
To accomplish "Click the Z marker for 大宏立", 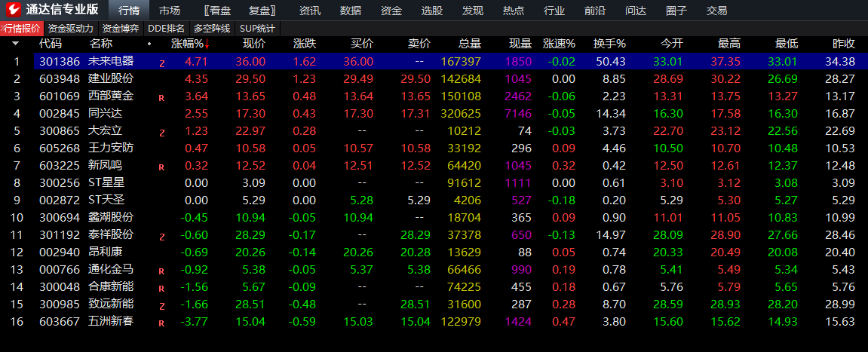I will pos(162,133).
